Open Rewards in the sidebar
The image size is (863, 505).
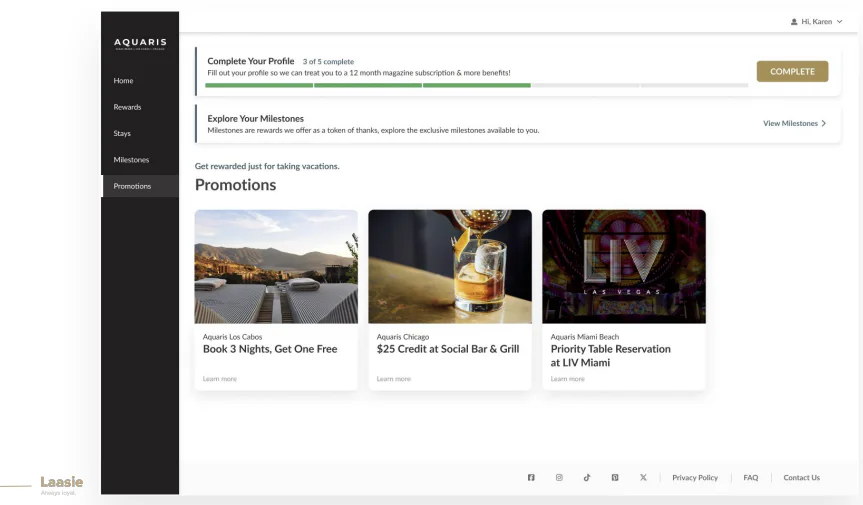(x=127, y=107)
